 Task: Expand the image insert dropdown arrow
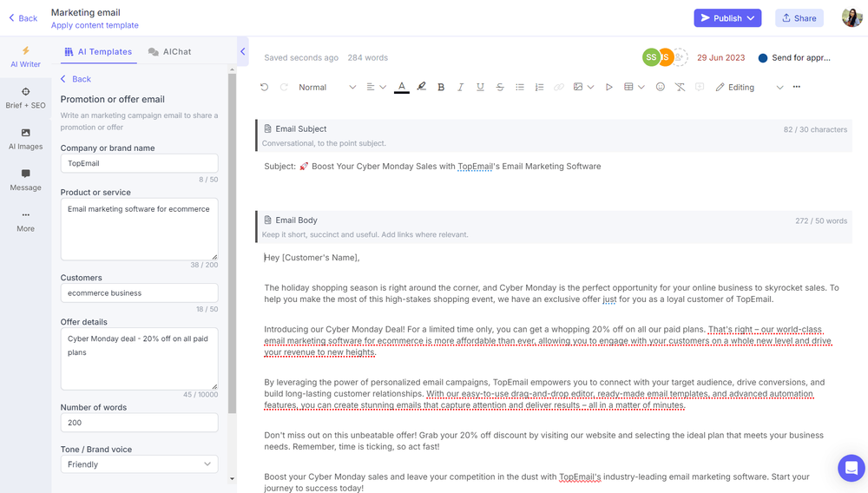tap(590, 87)
